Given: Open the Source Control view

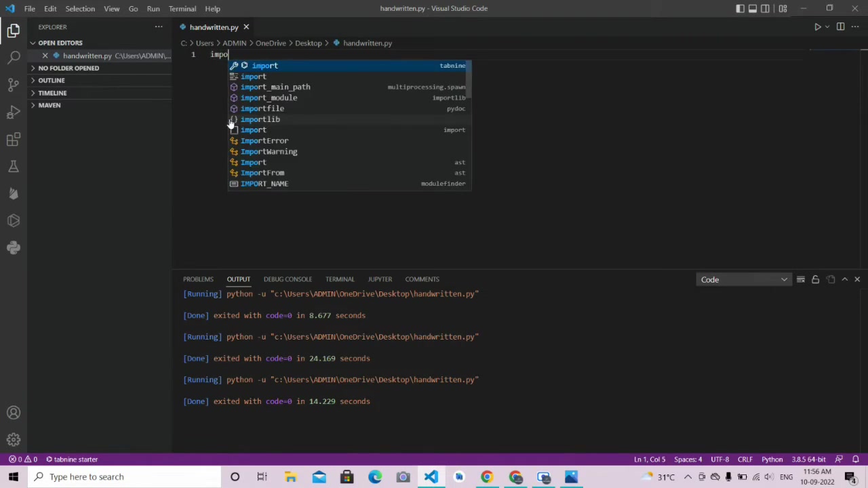Looking at the screenshot, I should point(14,85).
